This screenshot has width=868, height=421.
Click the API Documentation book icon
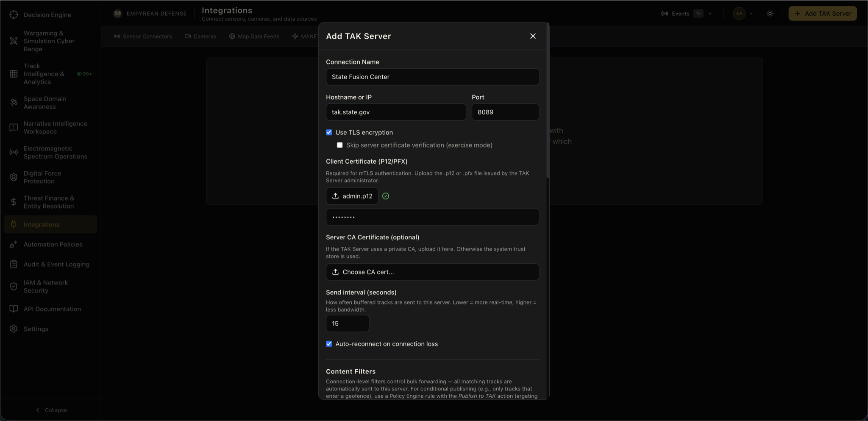[14, 309]
